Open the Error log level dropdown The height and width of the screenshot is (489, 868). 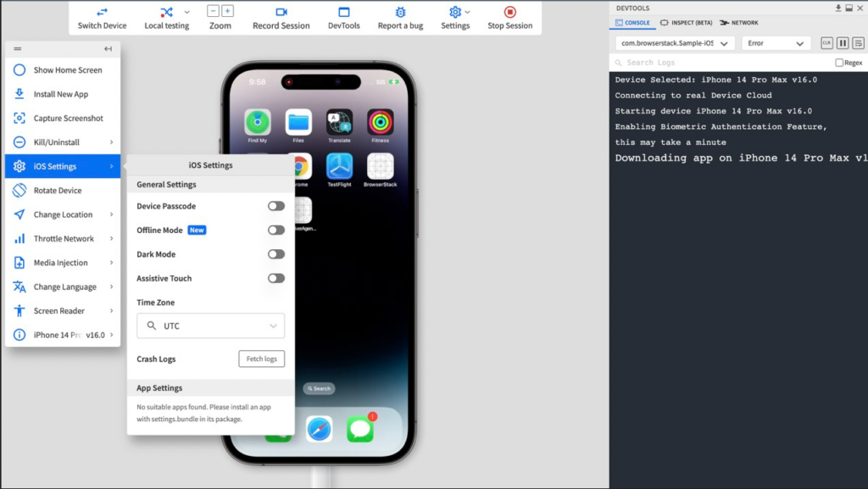point(776,43)
